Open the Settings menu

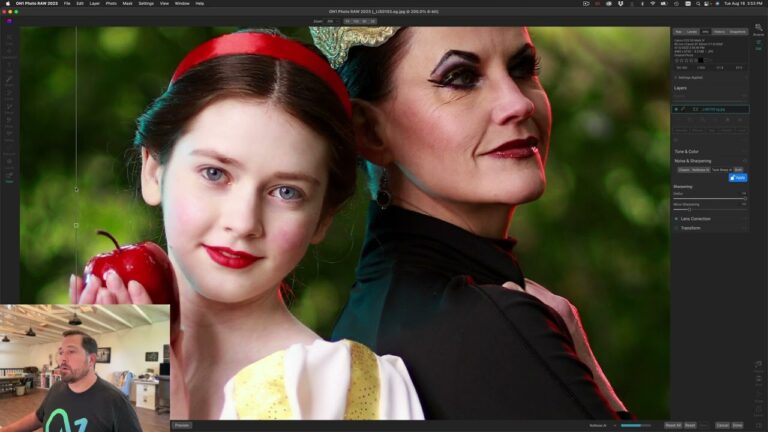146,3
